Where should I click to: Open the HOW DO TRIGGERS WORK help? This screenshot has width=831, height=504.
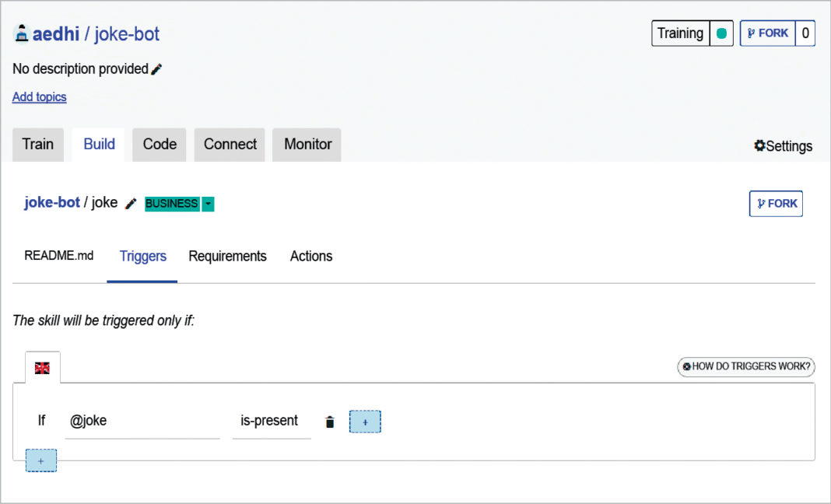coord(745,366)
